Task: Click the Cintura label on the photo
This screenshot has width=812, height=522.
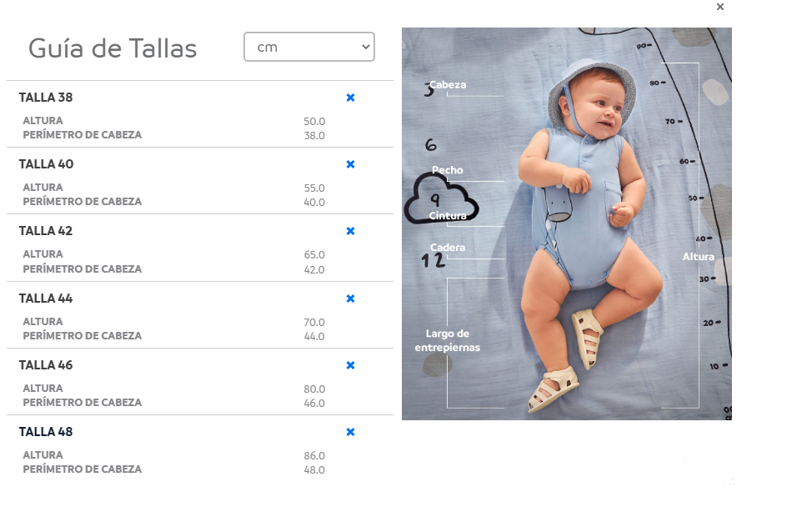Action: point(448,215)
